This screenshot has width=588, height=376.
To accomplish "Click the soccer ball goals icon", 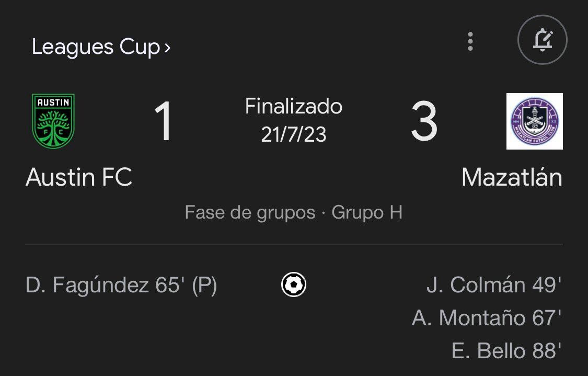I will tap(294, 285).
